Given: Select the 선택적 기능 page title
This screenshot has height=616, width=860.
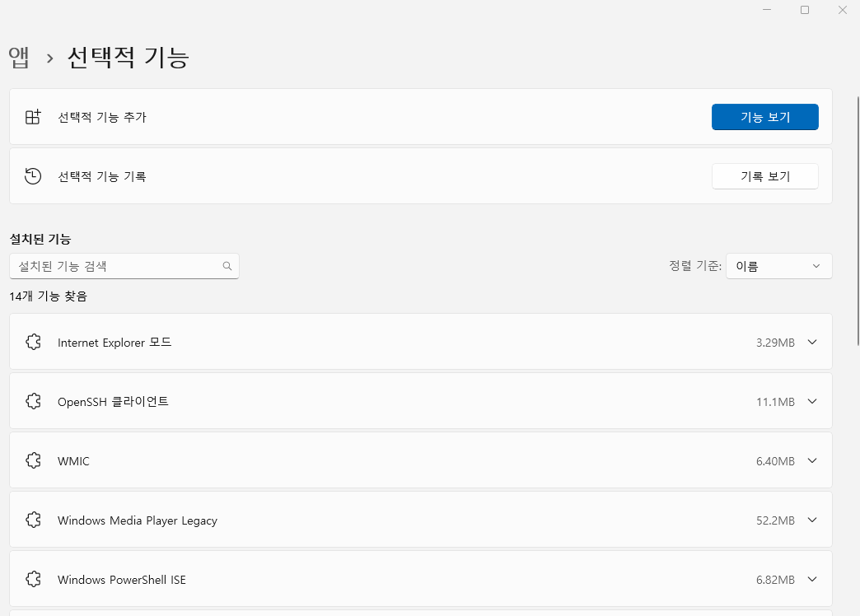Looking at the screenshot, I should 128,57.
